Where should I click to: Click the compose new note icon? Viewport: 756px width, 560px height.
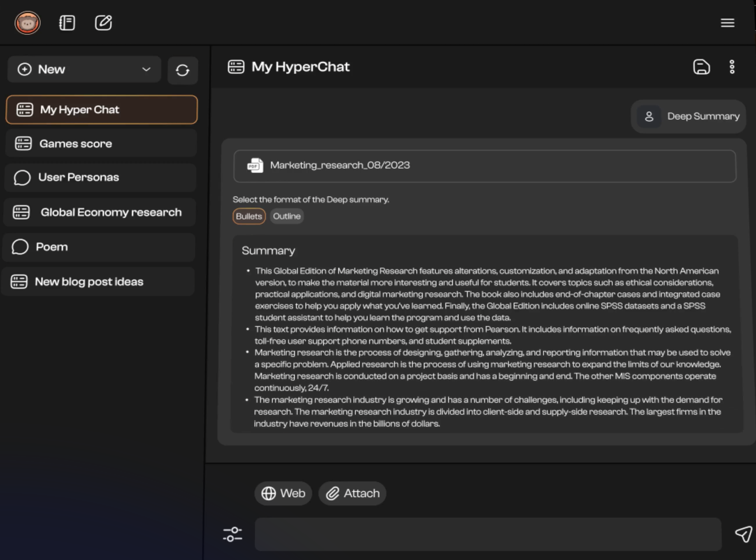[x=103, y=23]
